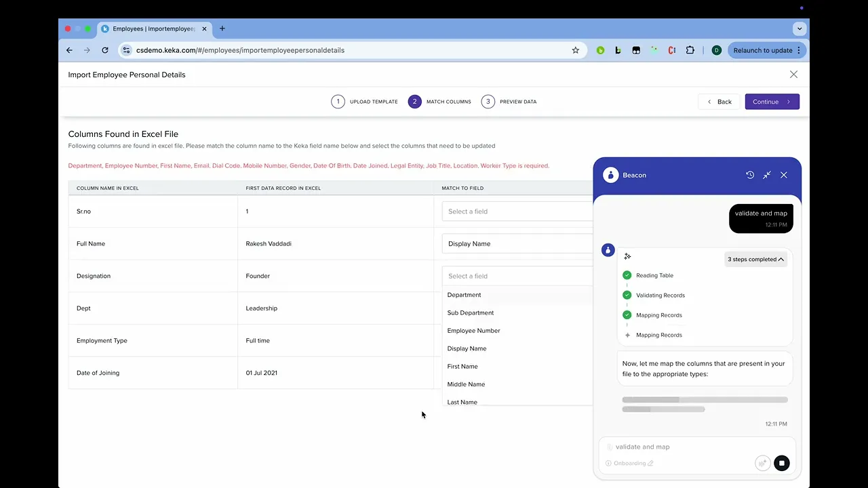This screenshot has height=488, width=868.
Task: Choose First Name from the dropdown list
Action: (x=517, y=366)
